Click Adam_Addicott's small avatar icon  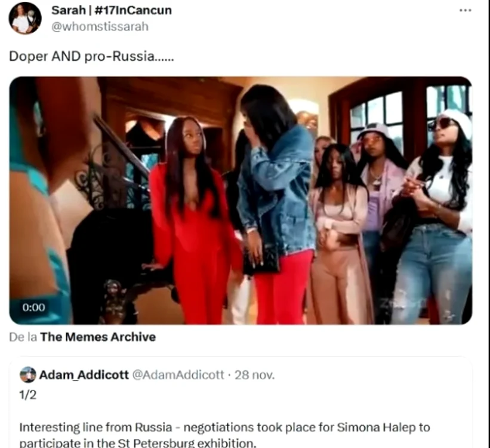pos(28,375)
